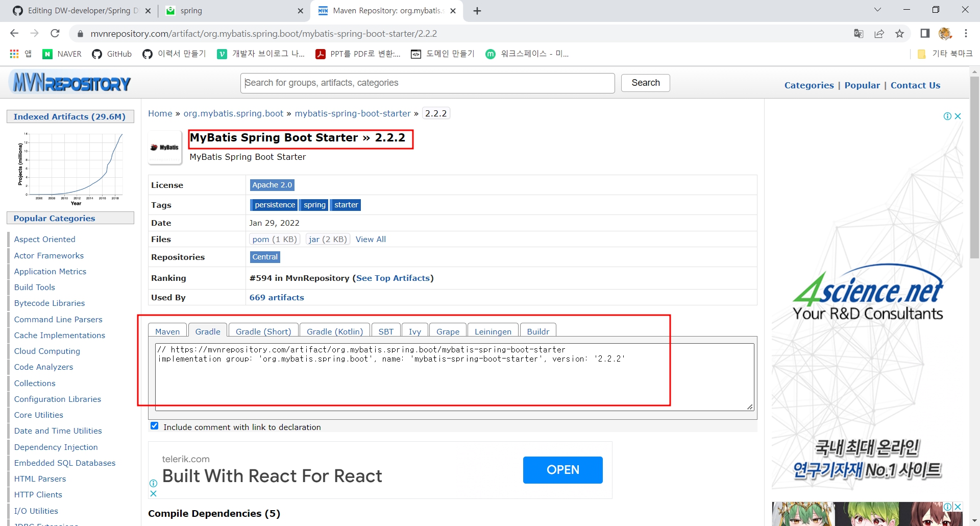This screenshot has width=980, height=526.
Task: Open the Central repository link
Action: coord(265,257)
